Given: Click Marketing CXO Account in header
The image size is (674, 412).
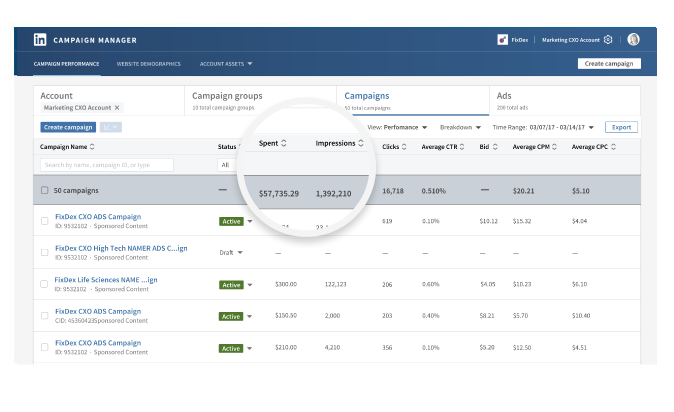Looking at the screenshot, I should pos(570,40).
